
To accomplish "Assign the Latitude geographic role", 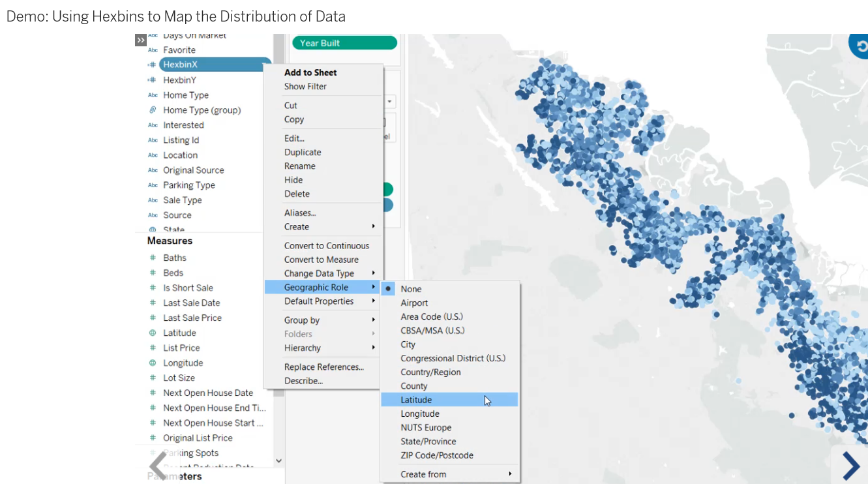I will [450, 400].
